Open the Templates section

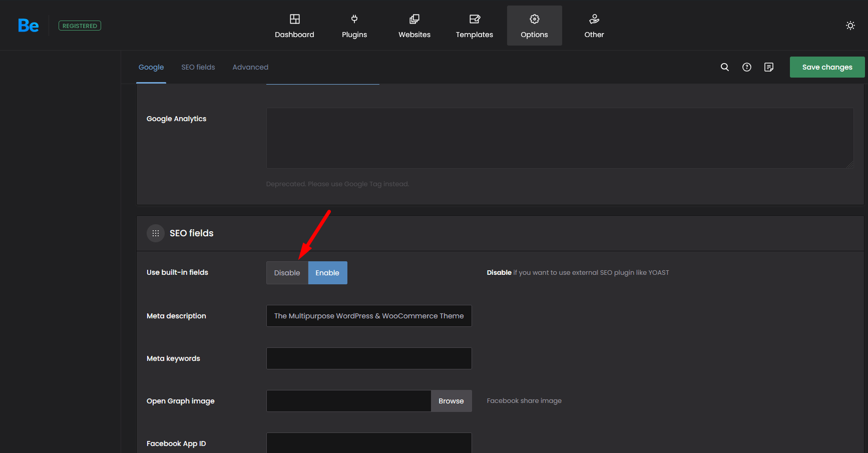[x=475, y=26]
